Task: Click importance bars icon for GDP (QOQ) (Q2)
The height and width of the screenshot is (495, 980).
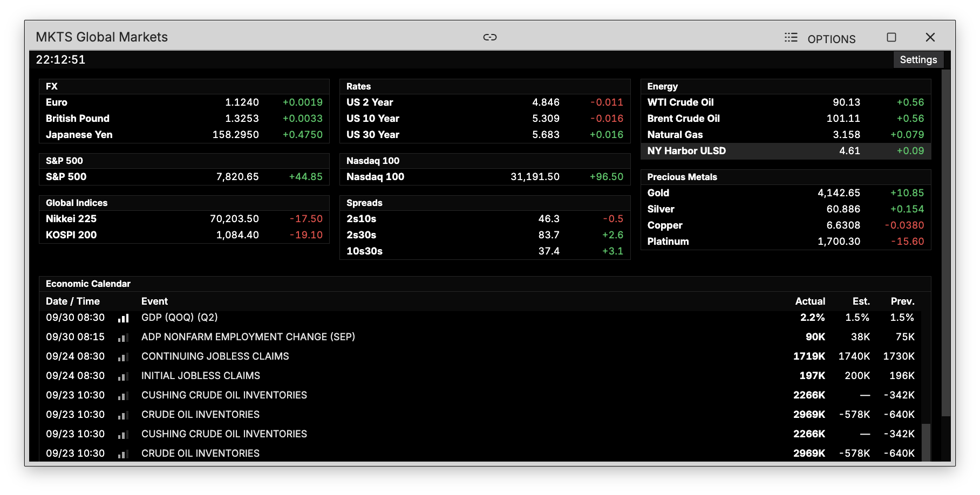Action: pos(124,318)
